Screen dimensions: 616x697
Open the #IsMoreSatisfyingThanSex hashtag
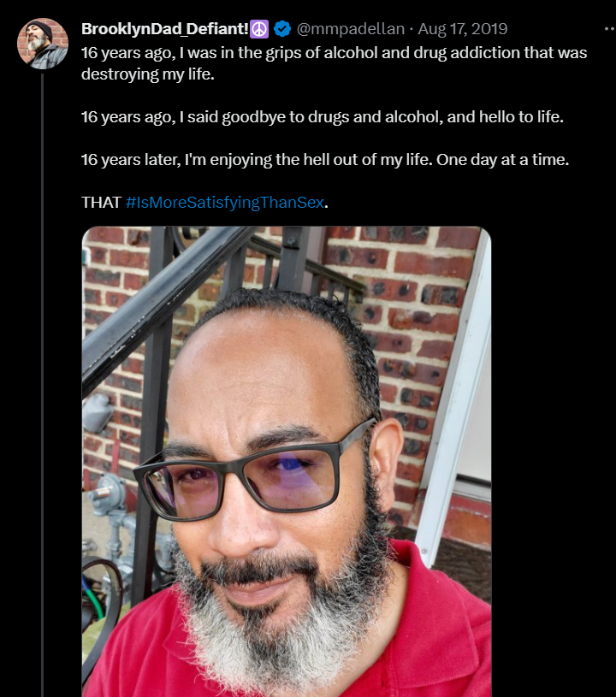pyautogui.click(x=226, y=204)
